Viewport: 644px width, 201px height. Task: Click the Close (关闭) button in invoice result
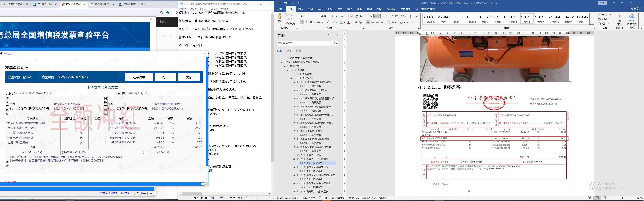[189, 77]
